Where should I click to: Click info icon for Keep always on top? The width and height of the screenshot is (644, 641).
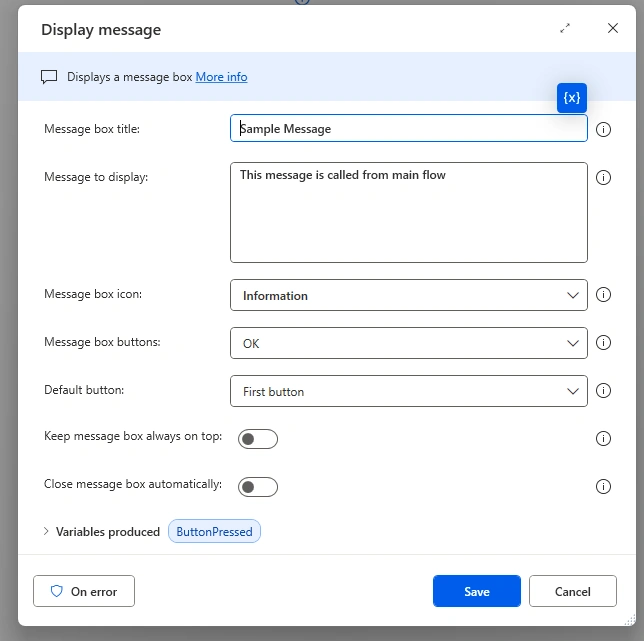tap(603, 439)
